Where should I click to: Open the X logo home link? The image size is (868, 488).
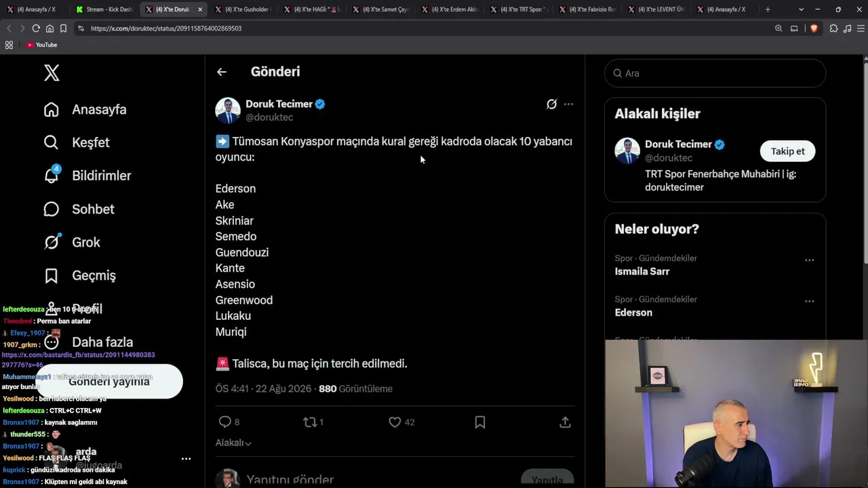52,73
